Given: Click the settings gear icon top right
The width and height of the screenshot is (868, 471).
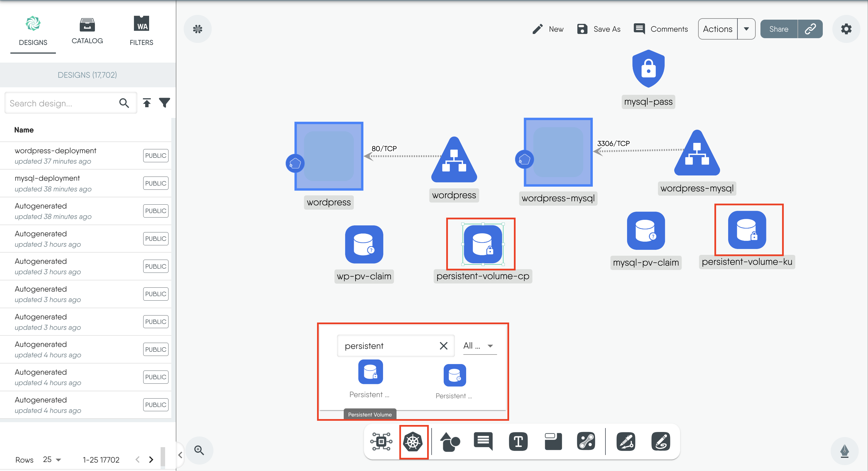Looking at the screenshot, I should (846, 29).
